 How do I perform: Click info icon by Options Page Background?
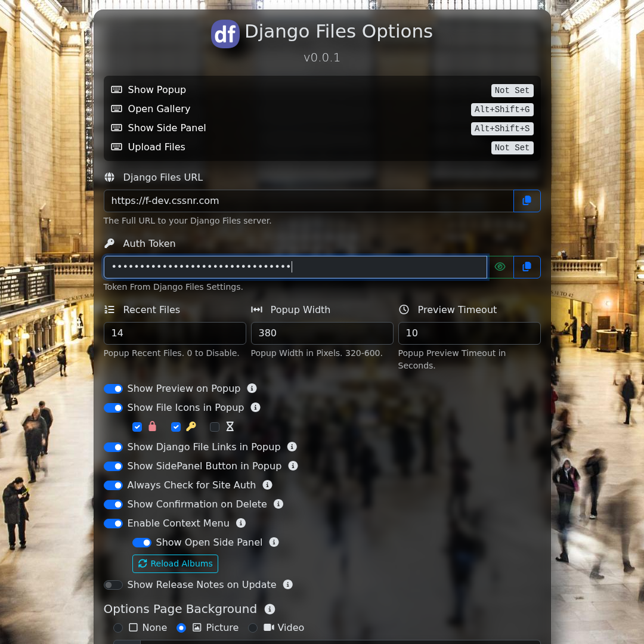270,609
